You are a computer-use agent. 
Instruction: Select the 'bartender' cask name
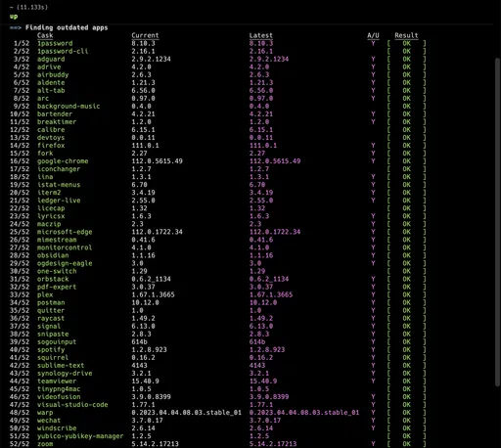pos(55,114)
